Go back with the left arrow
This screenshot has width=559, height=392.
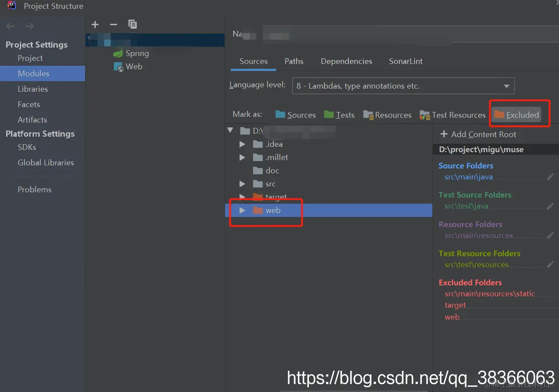point(11,26)
